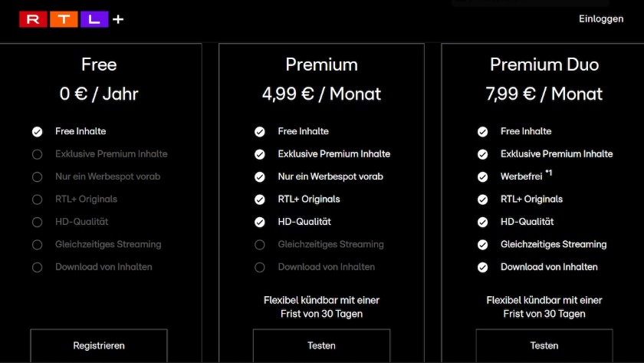The width and height of the screenshot is (644, 363).
Task: Click empty circle by Premium's Gleichzeitiges Streaming
Action: coord(260,245)
